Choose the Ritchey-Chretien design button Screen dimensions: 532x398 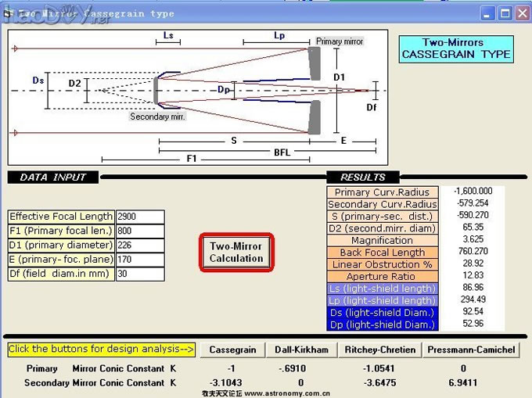tap(381, 350)
